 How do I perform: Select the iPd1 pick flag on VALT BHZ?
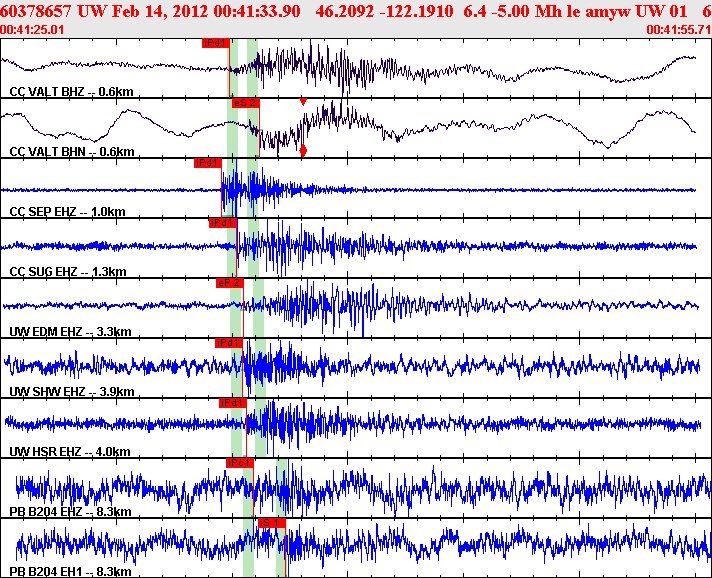215,43
